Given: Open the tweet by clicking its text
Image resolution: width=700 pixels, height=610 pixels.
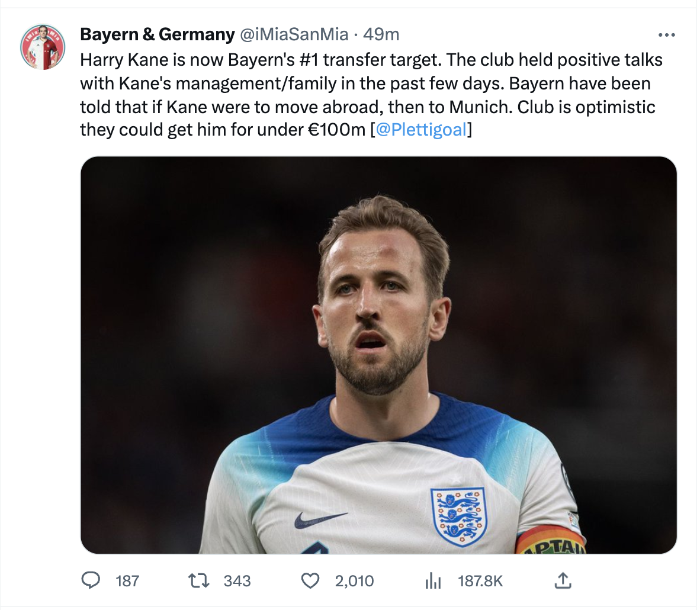Looking at the screenshot, I should click(x=367, y=95).
